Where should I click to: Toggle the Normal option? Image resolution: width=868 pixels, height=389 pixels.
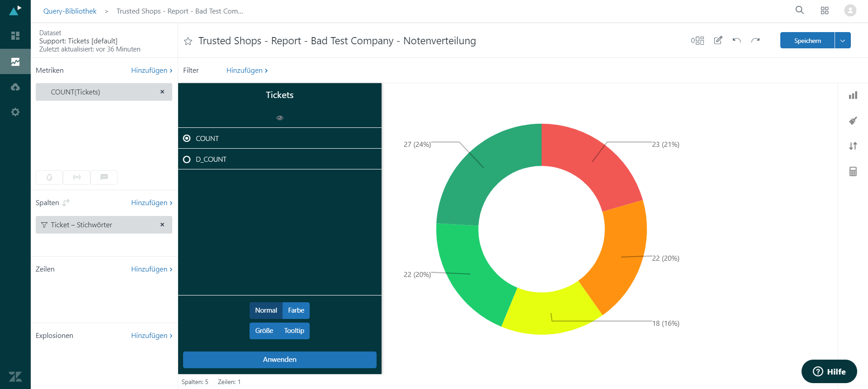point(266,310)
